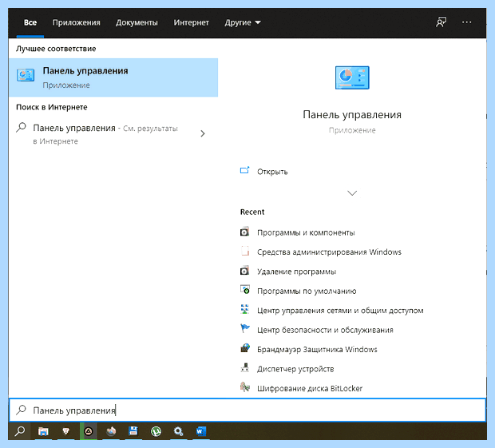The height and width of the screenshot is (448, 495).
Task: Click the Программы по умолчанию icon
Action: point(244,290)
